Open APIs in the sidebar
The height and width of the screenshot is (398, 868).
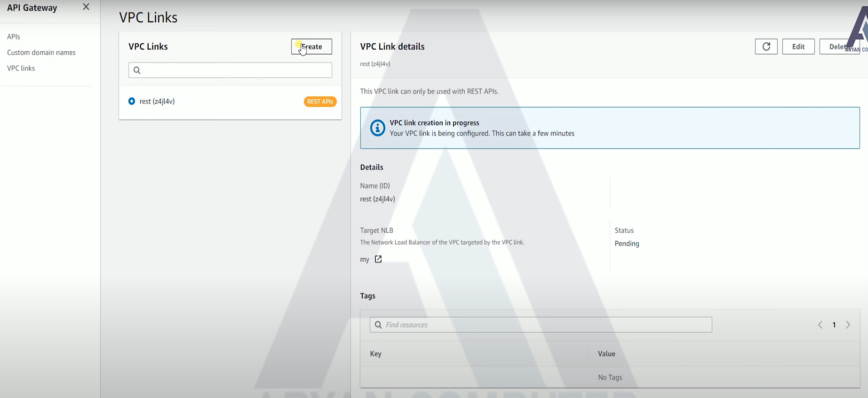[x=14, y=37]
